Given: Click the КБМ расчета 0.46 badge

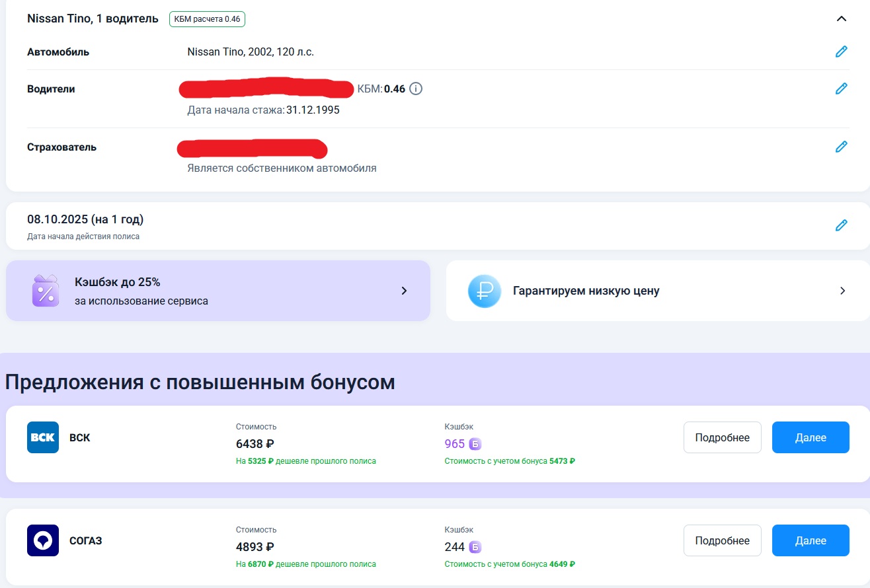Looking at the screenshot, I should [x=207, y=19].
